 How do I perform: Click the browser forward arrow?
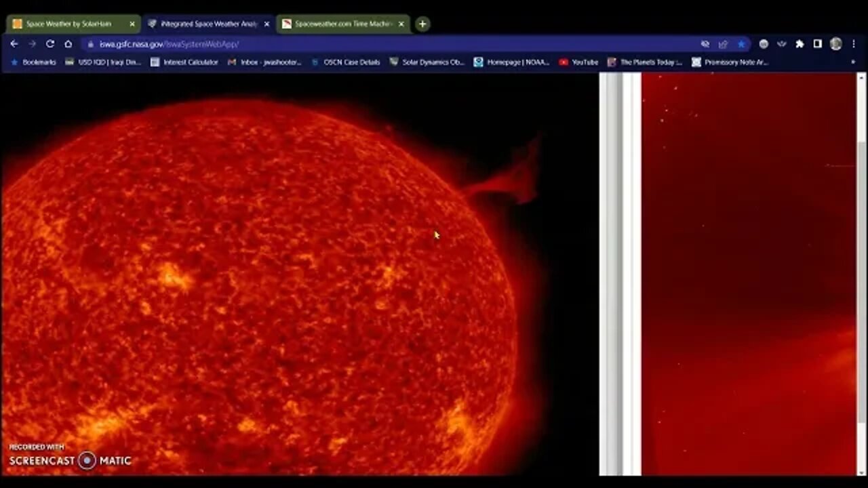coord(32,44)
